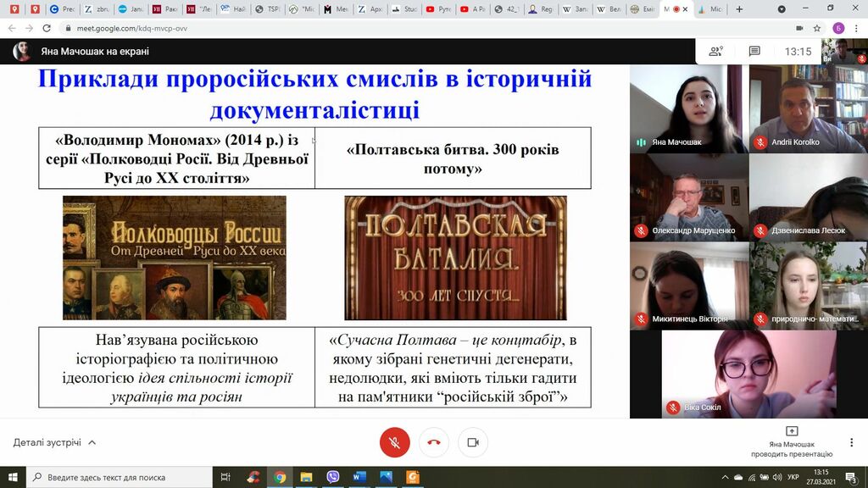Open the Chrome three-dot menu

857,28
